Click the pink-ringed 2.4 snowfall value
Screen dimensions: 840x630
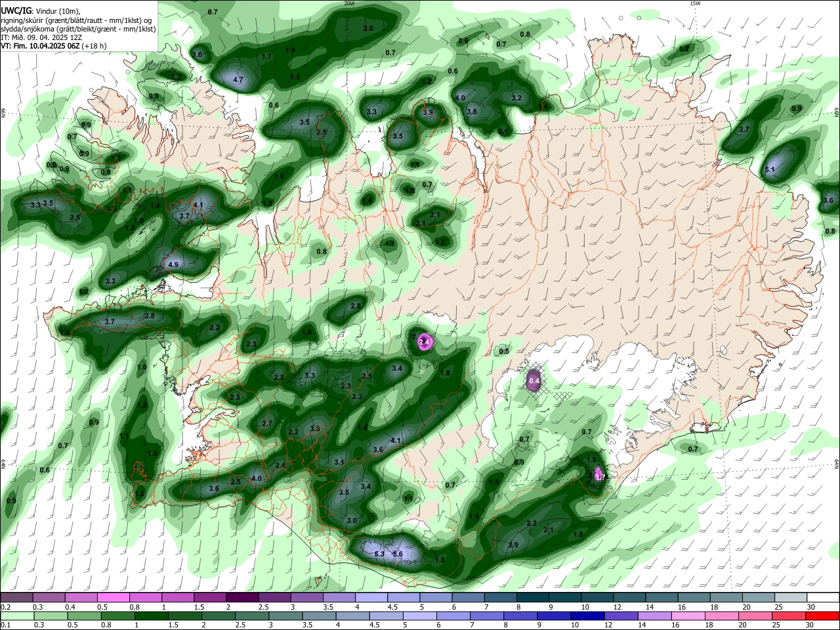pyautogui.click(x=424, y=342)
